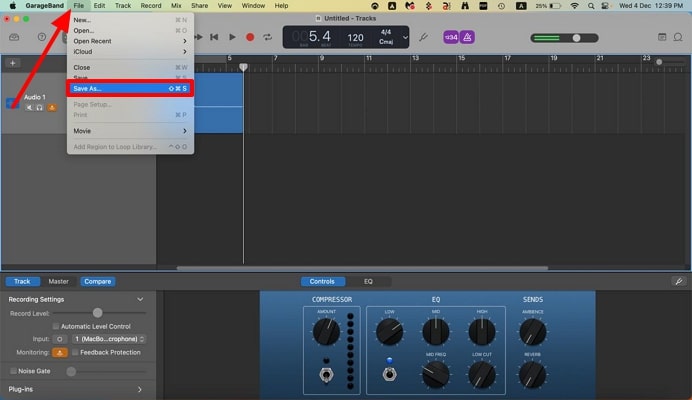Click the EQ Mid knob

[436, 332]
